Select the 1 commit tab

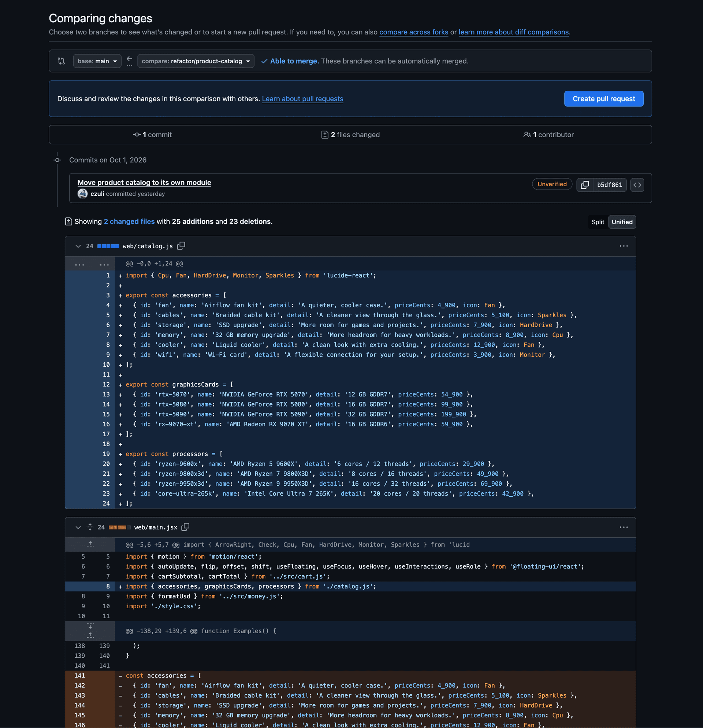[x=152, y=135]
